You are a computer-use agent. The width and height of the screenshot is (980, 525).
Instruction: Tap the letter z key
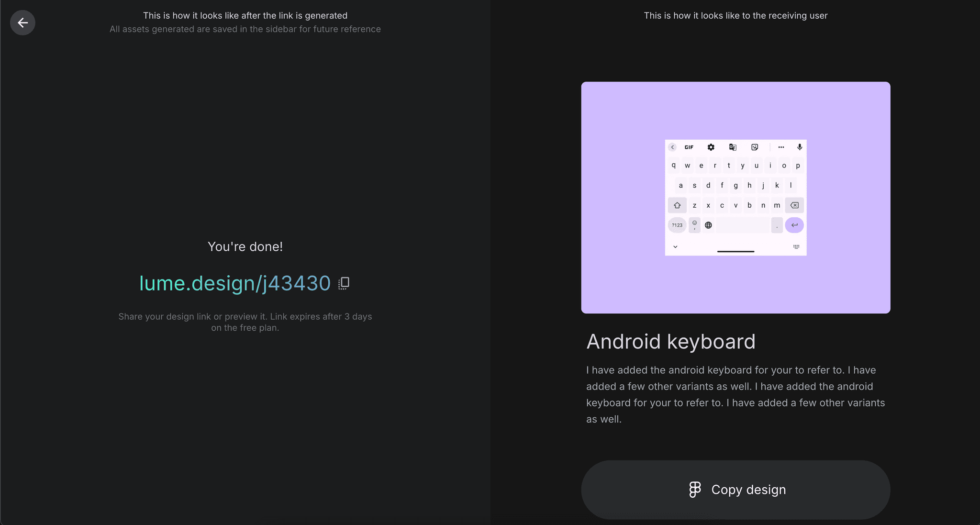pyautogui.click(x=694, y=205)
